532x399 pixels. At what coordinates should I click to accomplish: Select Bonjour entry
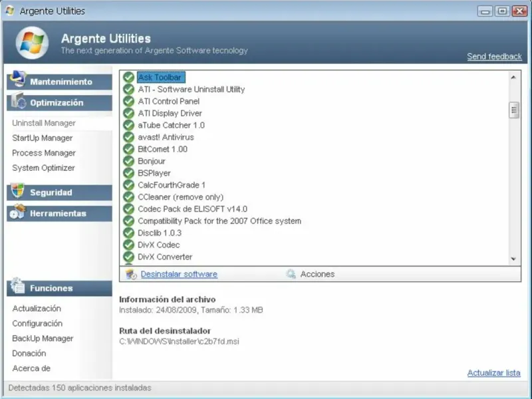pyautogui.click(x=152, y=161)
